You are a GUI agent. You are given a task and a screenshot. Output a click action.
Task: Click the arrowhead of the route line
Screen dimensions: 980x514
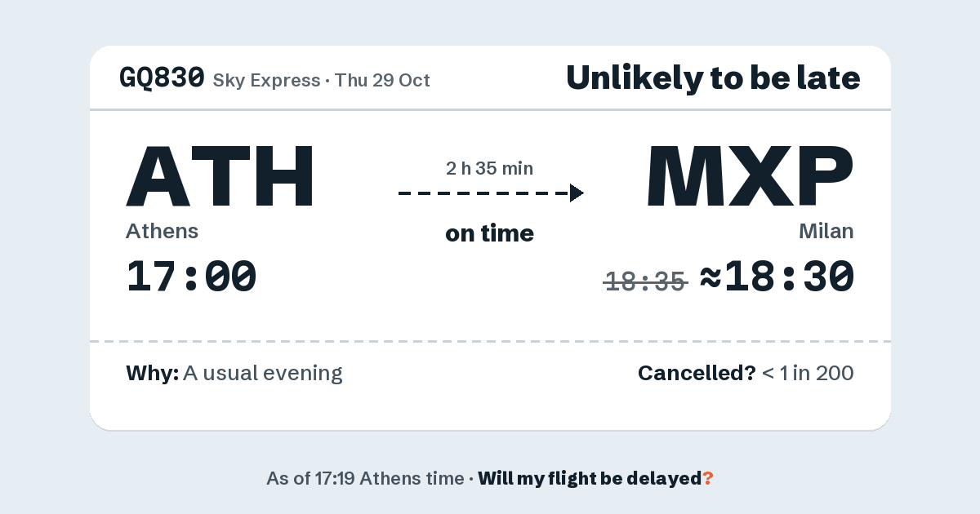[x=577, y=193]
